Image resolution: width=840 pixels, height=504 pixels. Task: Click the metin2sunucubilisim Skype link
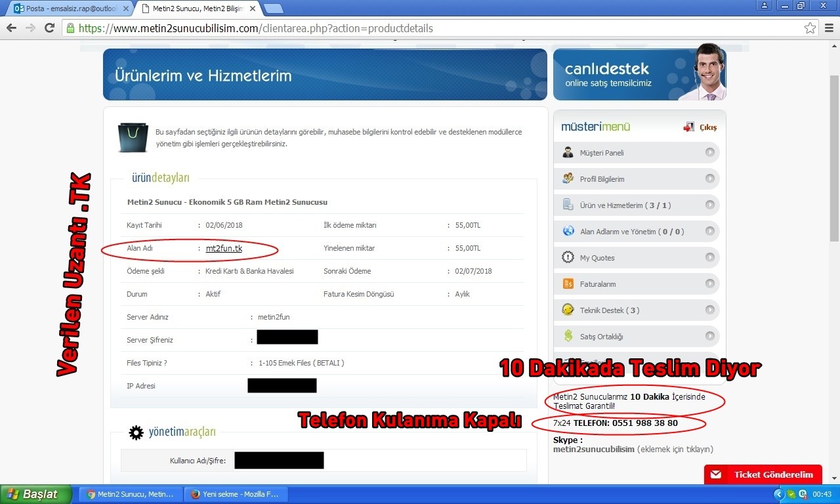click(x=594, y=450)
